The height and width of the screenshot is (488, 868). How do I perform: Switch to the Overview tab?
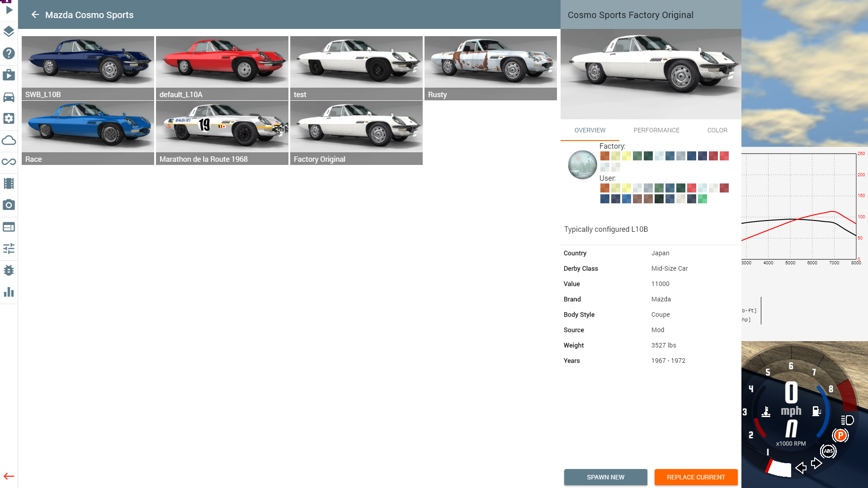[x=590, y=130]
